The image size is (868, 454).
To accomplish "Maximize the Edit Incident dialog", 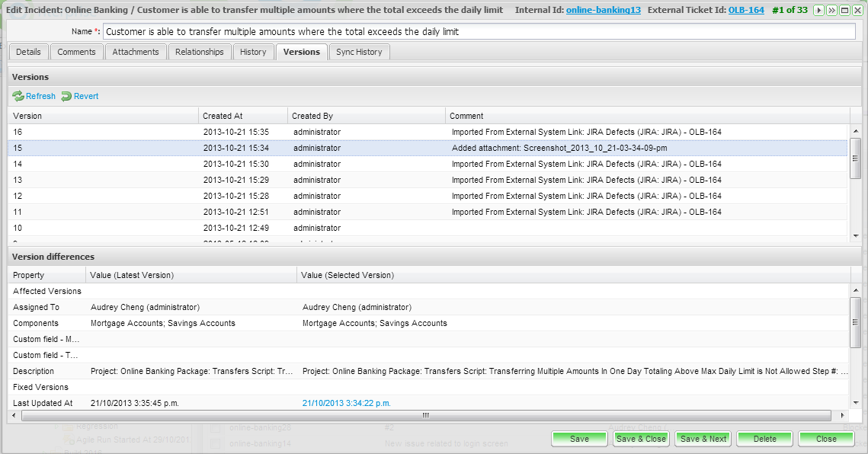I will [844, 10].
